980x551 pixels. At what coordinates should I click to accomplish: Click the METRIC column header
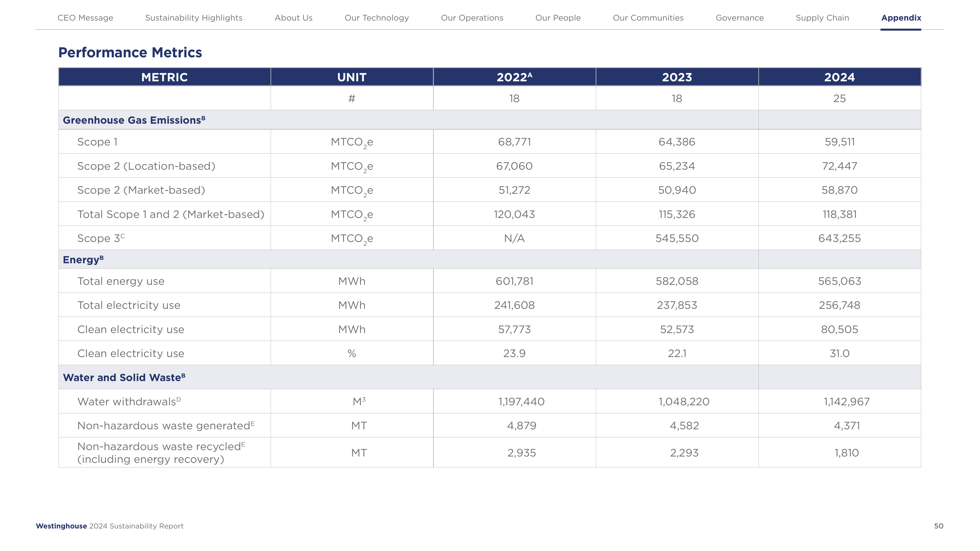pos(164,77)
